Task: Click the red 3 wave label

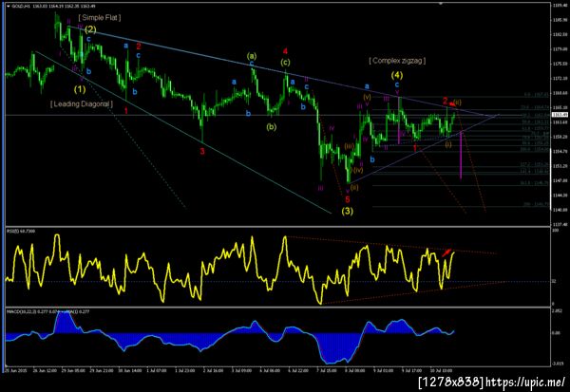Action: pyautogui.click(x=202, y=151)
